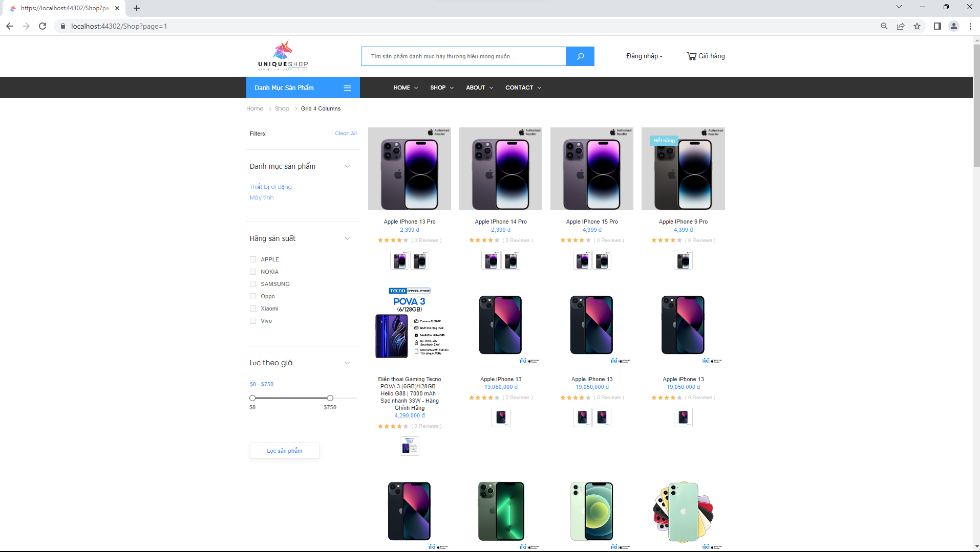This screenshot has width=980, height=552.
Task: Collapse the Hãng sản xuất section
Action: click(348, 238)
